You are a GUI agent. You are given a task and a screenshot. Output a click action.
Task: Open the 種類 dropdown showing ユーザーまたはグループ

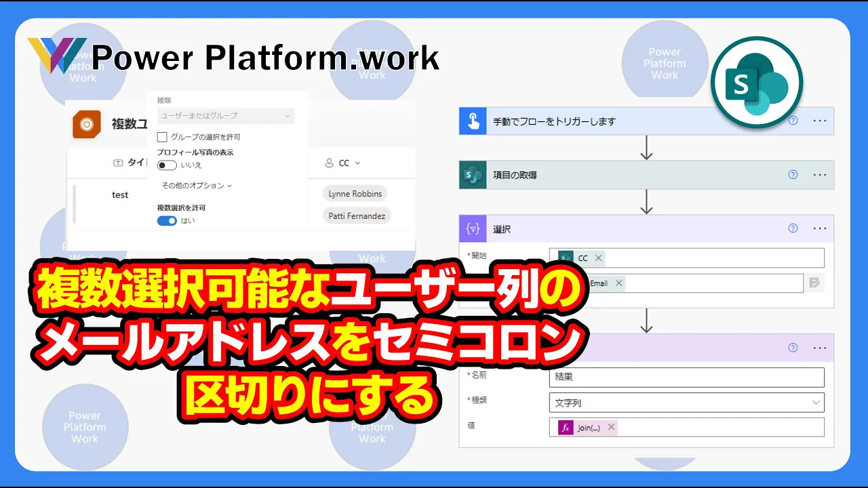tap(225, 116)
